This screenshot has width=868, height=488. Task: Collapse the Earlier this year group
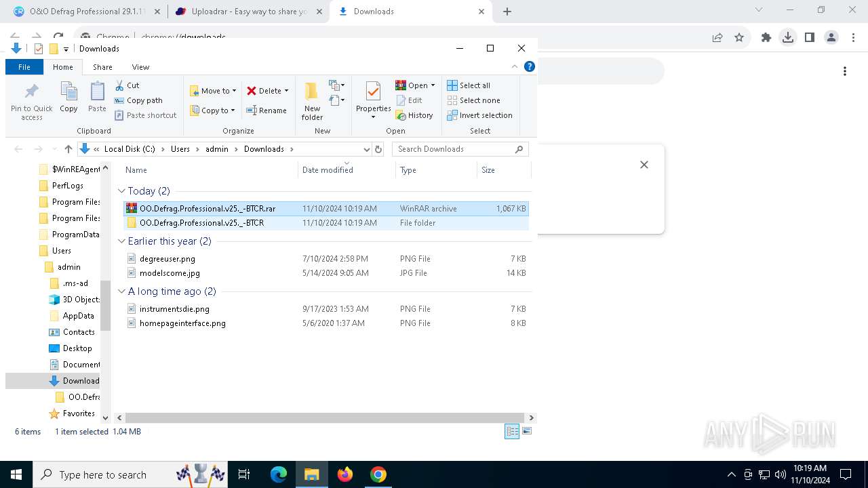[x=122, y=241]
